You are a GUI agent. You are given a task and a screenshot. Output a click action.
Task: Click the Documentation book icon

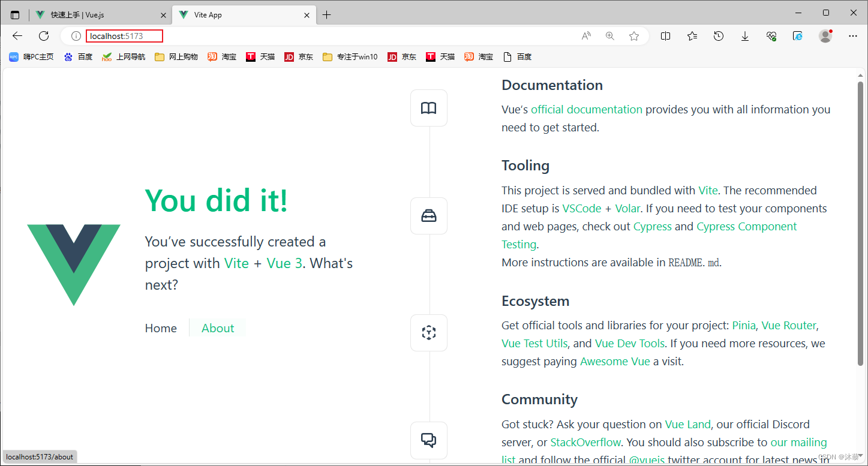pyautogui.click(x=429, y=108)
